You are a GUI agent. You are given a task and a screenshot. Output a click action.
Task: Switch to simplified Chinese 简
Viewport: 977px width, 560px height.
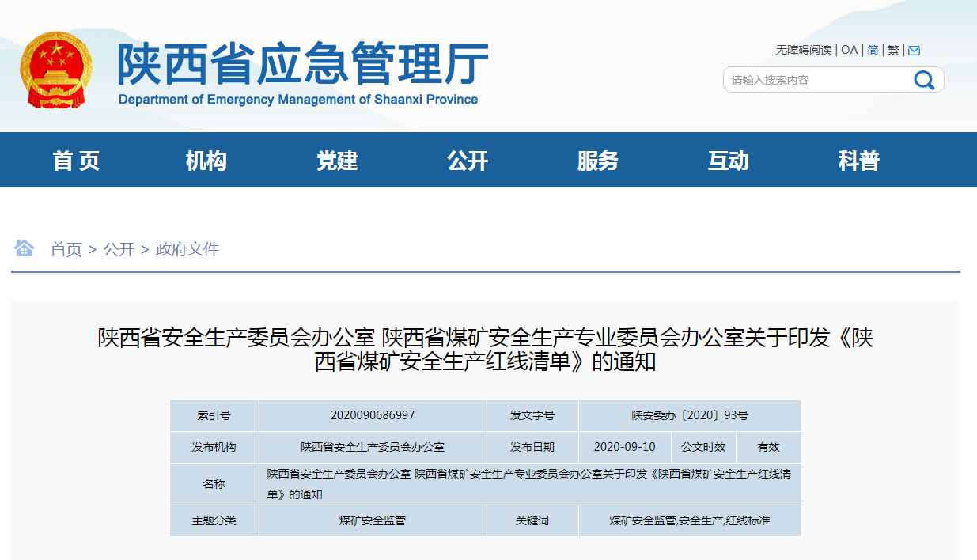873,50
